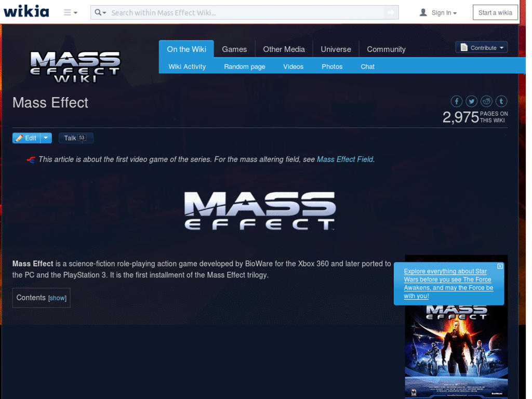Click the Contribute page icon
532x399 pixels.
pos(464,47)
